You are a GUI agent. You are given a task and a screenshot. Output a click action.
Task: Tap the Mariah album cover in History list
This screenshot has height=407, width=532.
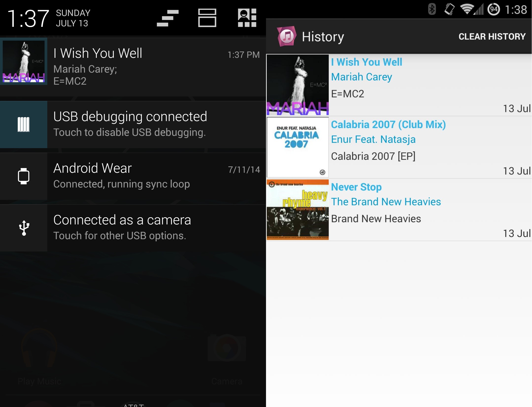(x=298, y=85)
